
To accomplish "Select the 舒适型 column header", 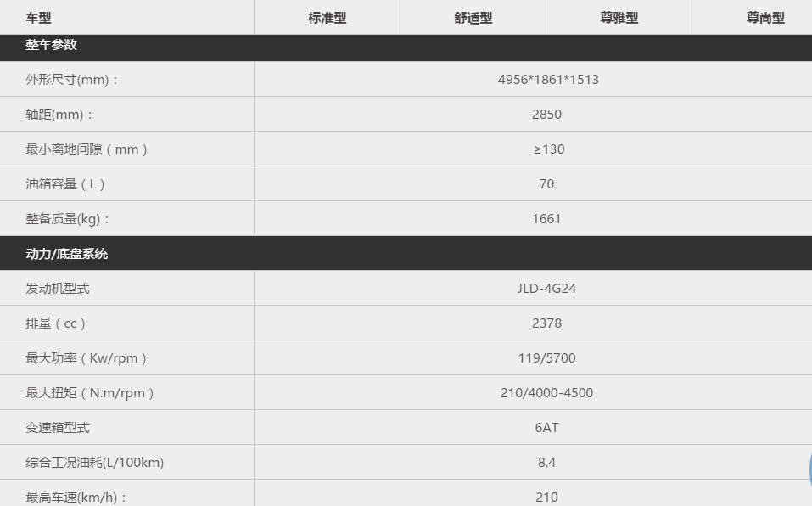I will click(473, 18).
